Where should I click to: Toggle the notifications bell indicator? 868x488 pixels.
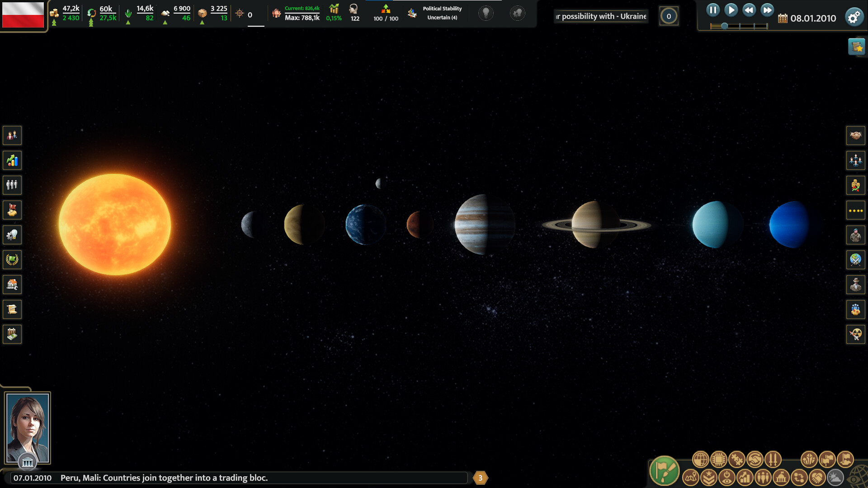tap(518, 14)
